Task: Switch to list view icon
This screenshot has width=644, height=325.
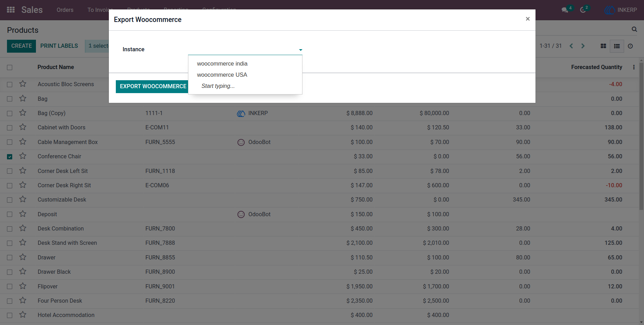Action: pyautogui.click(x=617, y=46)
